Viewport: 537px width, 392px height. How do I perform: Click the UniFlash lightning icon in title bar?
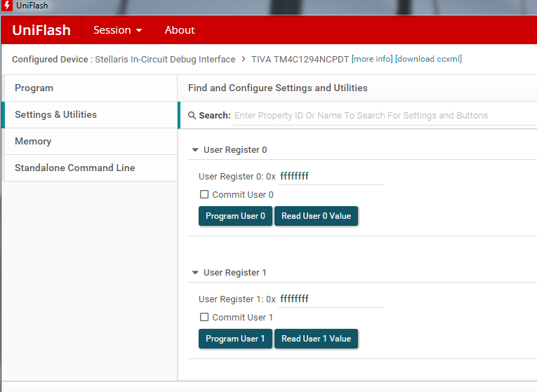7,6
